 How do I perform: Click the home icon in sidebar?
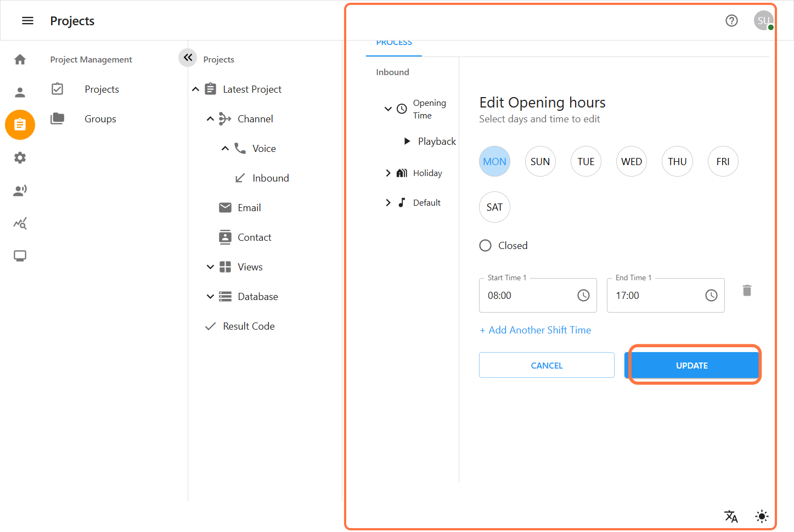[x=20, y=59]
